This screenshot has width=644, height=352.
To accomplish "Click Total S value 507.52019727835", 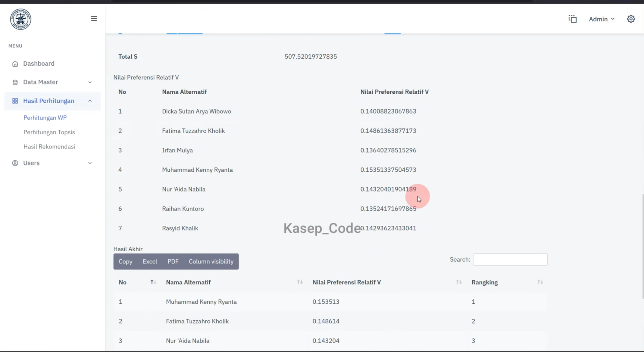I will 311,57.
